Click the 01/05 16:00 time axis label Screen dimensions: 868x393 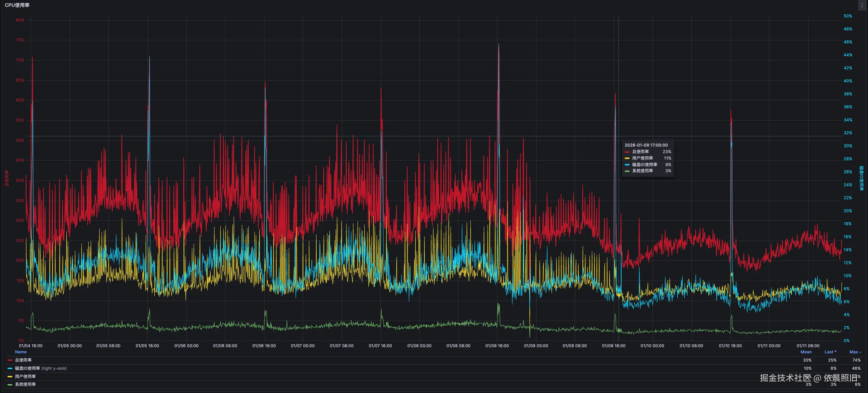tap(147, 346)
